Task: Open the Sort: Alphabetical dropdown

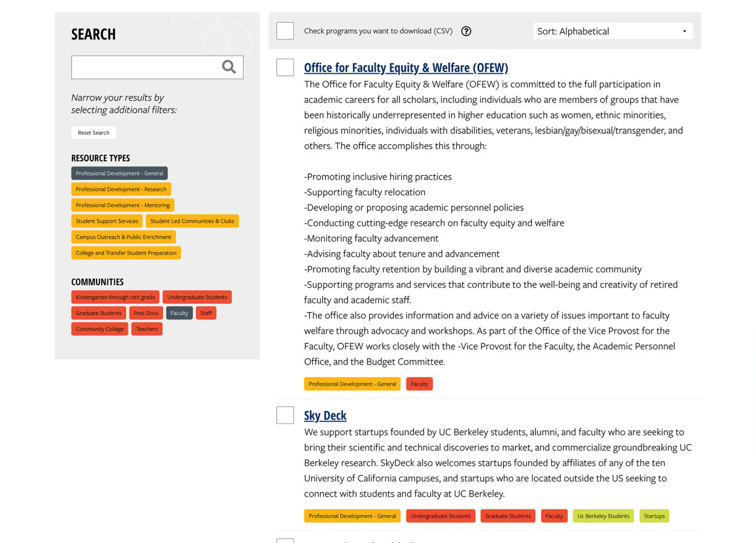Action: (x=612, y=31)
